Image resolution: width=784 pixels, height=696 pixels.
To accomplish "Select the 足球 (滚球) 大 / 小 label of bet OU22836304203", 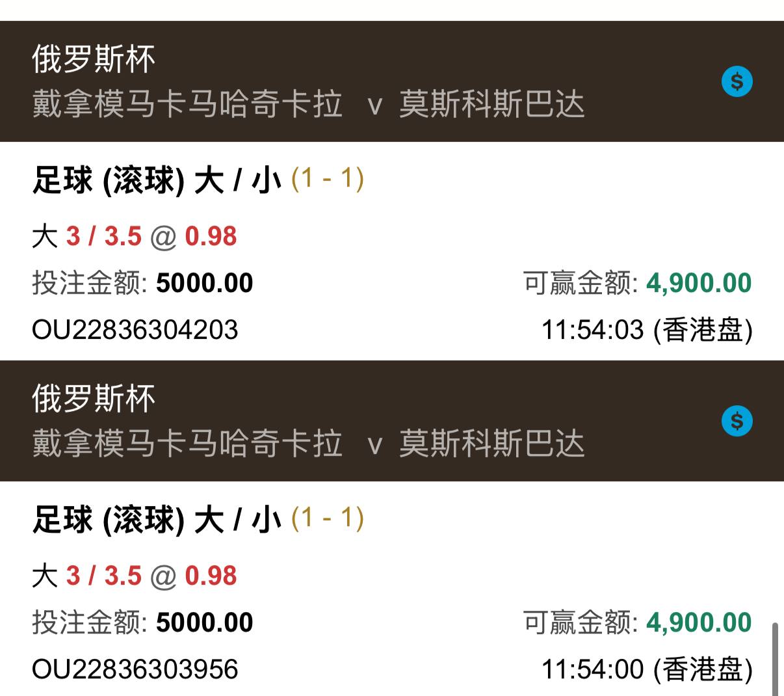I will click(x=157, y=180).
